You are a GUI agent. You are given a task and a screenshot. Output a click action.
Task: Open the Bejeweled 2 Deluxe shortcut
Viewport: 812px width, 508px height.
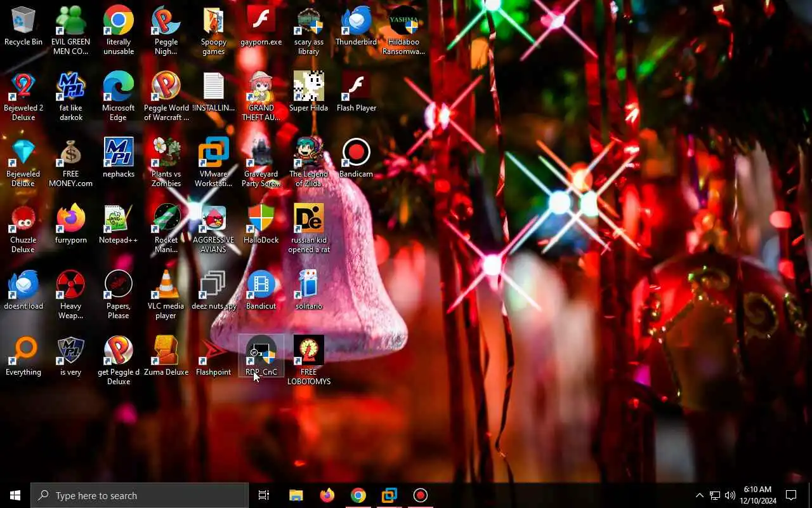[x=23, y=97]
